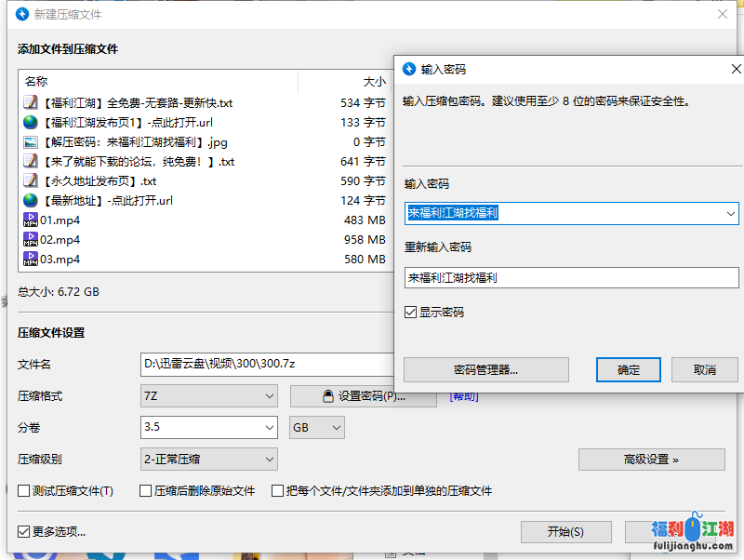The image size is (744, 560).
Task: Click the 【永久地址发布页】 txt file icon
Action: [31, 181]
